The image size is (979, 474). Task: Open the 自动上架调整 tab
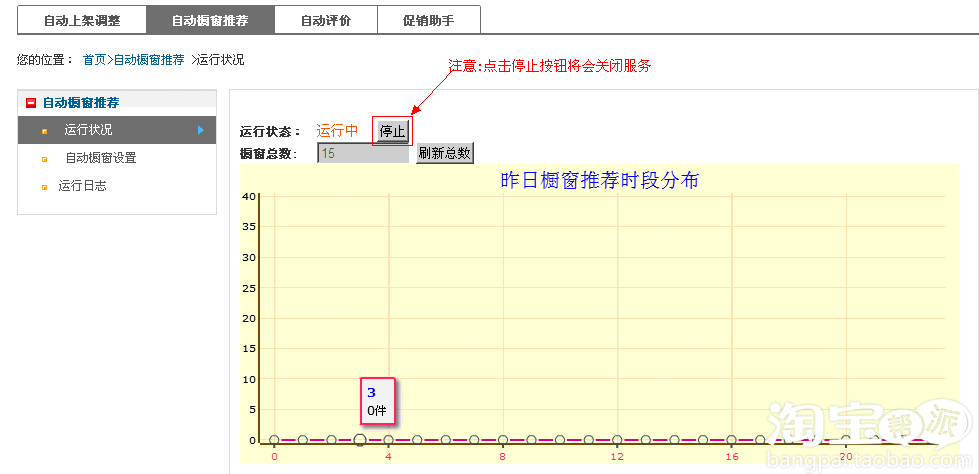coord(82,20)
